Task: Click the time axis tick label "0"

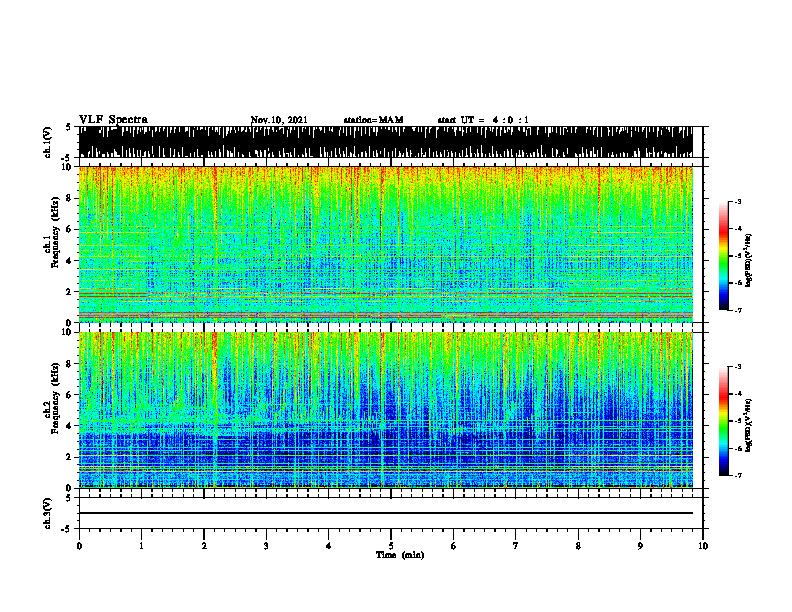Action: pos(79,546)
